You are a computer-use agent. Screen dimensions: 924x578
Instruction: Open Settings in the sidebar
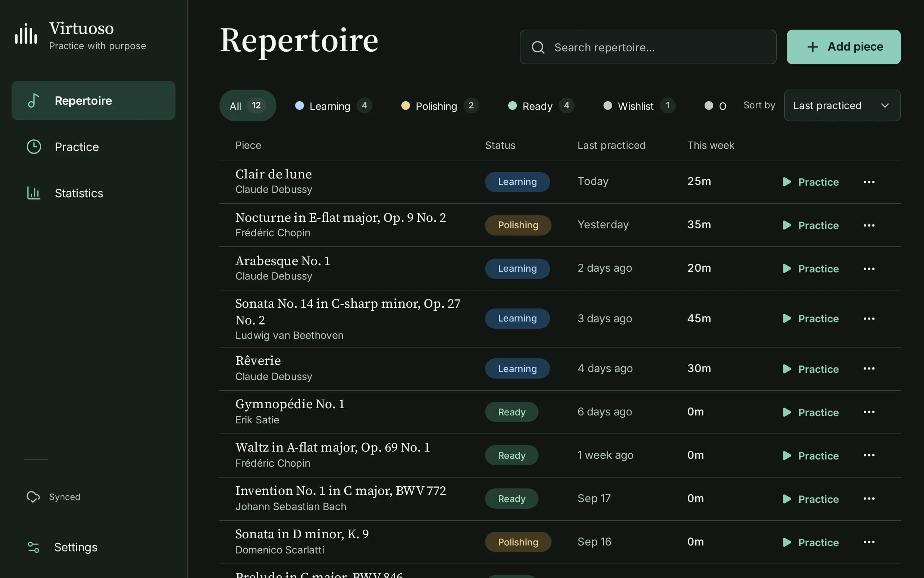pyautogui.click(x=93, y=547)
